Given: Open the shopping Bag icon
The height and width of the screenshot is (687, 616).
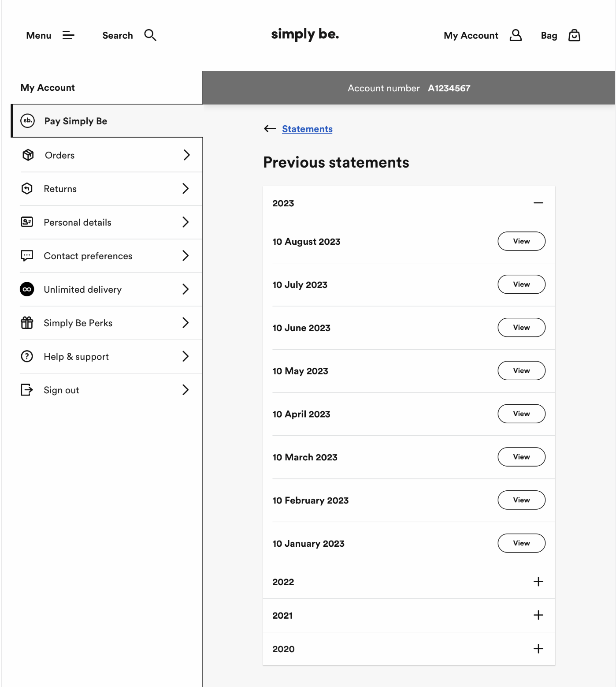Looking at the screenshot, I should point(574,35).
